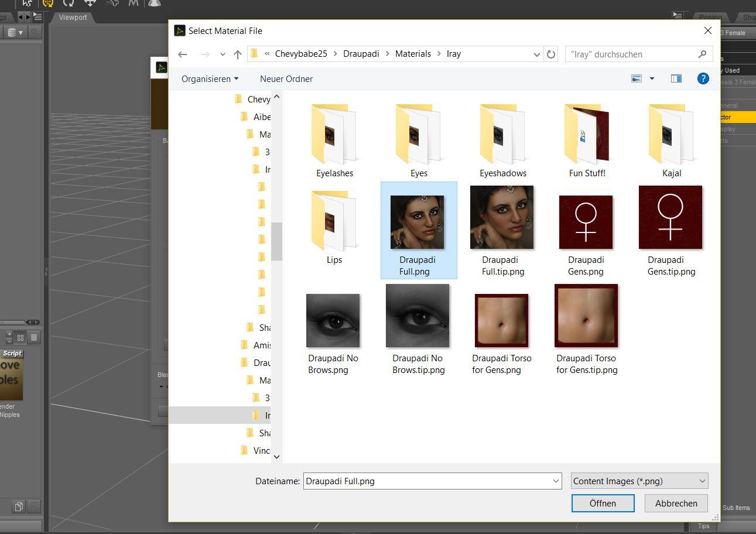The width and height of the screenshot is (756, 534).
Task: Open the file dialog help icon
Action: click(x=703, y=78)
